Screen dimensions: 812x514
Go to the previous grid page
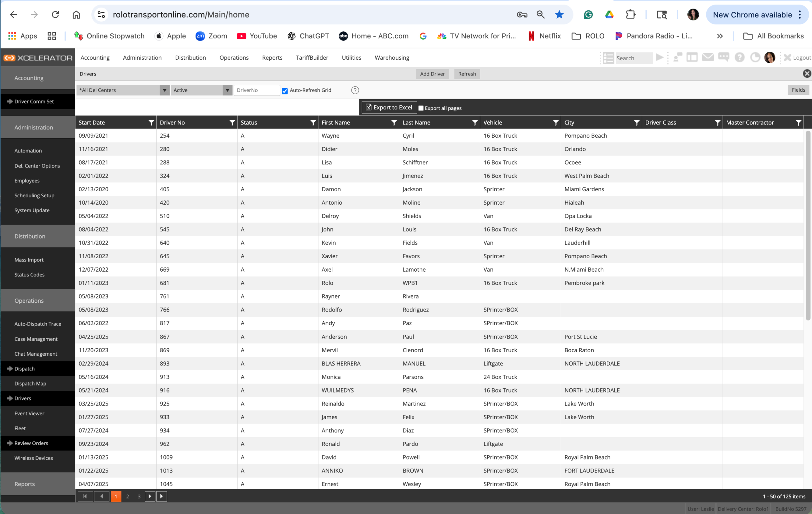pyautogui.click(x=101, y=496)
